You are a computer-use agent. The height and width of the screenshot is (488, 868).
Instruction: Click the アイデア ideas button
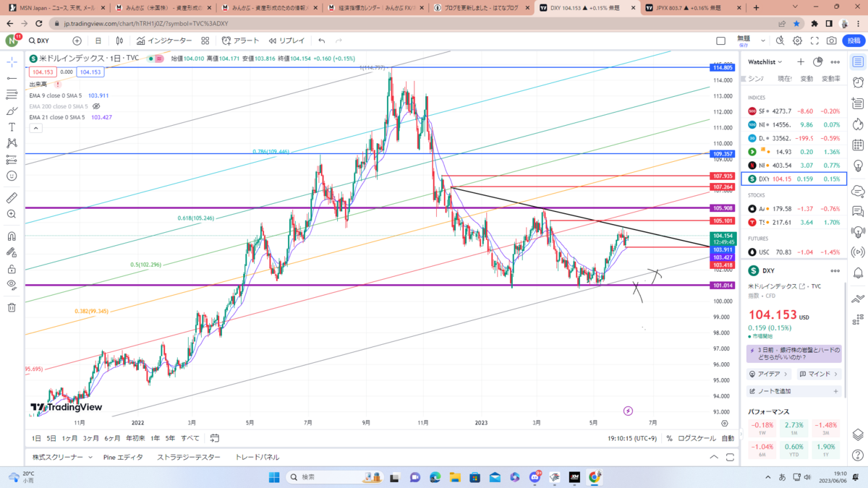(x=769, y=374)
